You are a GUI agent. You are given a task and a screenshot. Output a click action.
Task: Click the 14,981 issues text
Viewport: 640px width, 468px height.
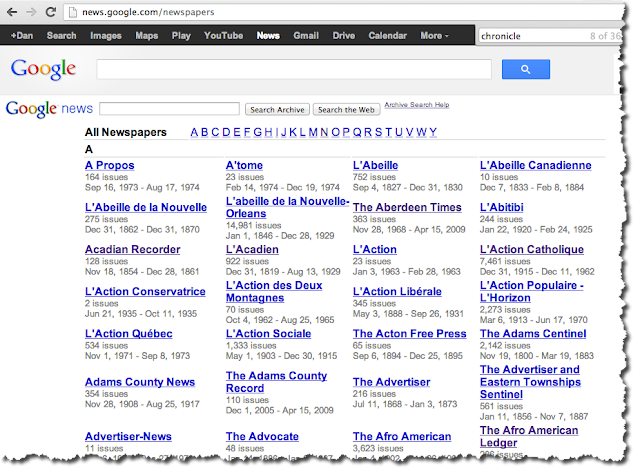coord(253,225)
